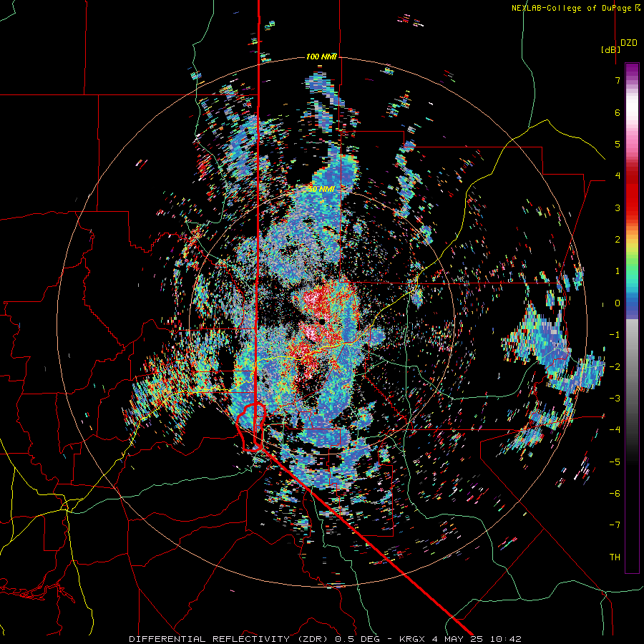
Task: Click the -1 value on the color scale
Action: (615, 335)
